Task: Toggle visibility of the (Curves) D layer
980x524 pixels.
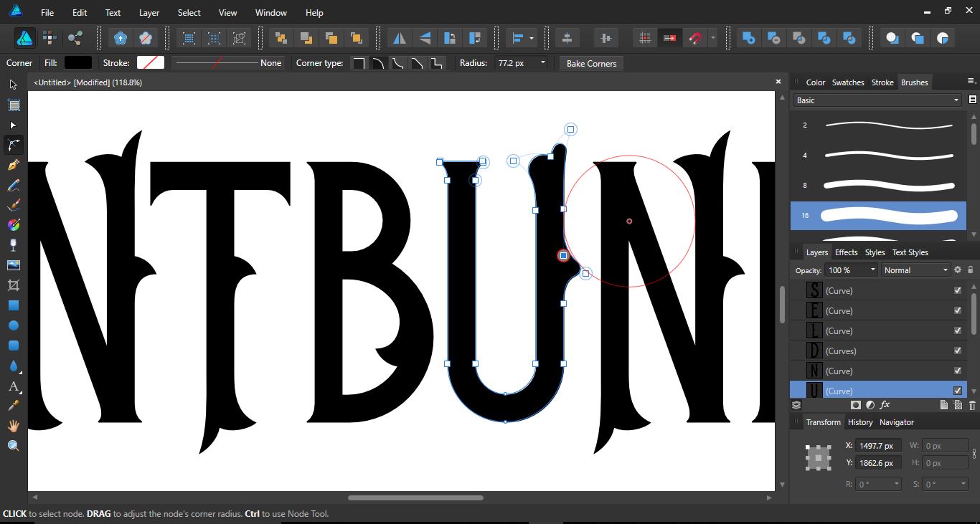Action: (957, 351)
